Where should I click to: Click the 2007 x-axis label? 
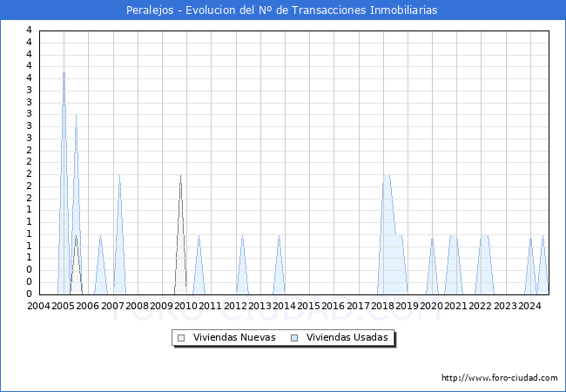(112, 306)
